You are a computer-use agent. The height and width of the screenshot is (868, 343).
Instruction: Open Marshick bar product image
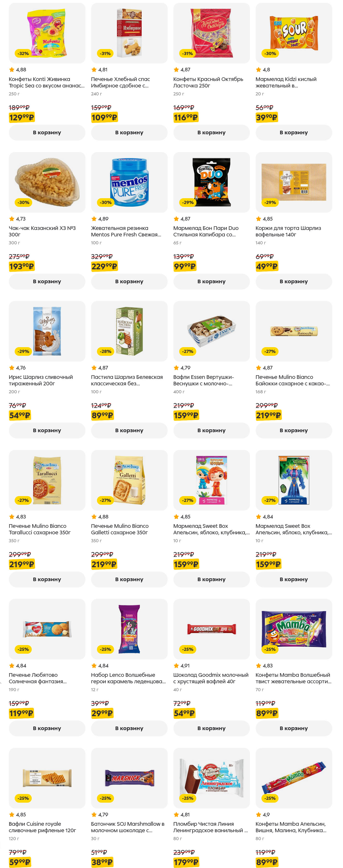coord(129,778)
